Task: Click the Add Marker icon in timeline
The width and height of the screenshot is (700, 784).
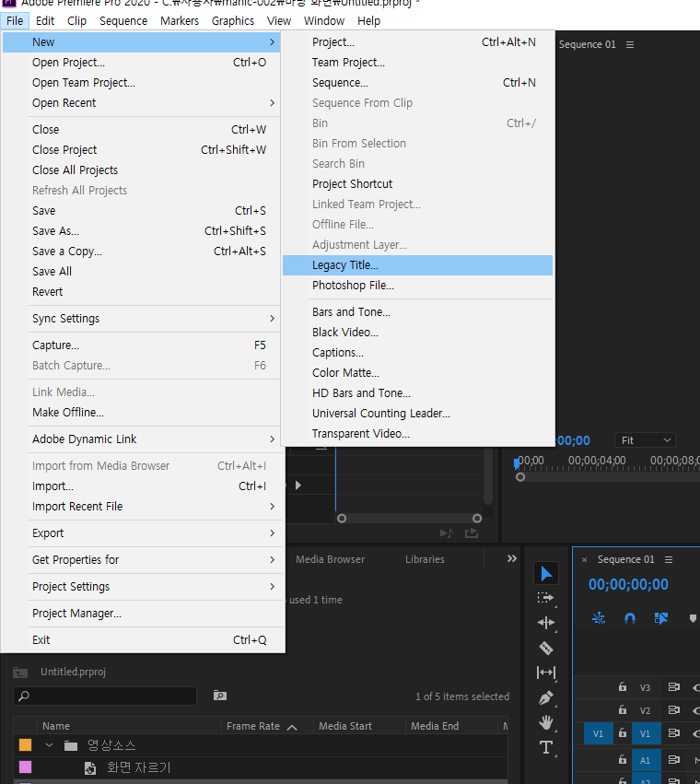Action: [693, 618]
